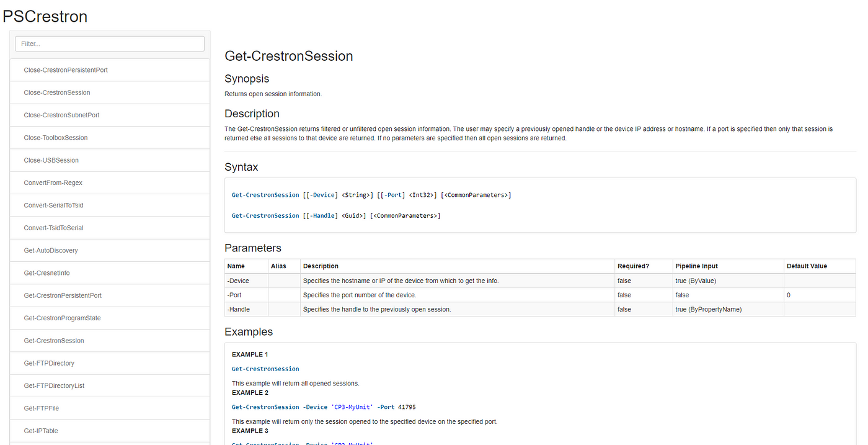Open Close-CrestronPersistentPort in sidebar
868x445 pixels.
110,70
